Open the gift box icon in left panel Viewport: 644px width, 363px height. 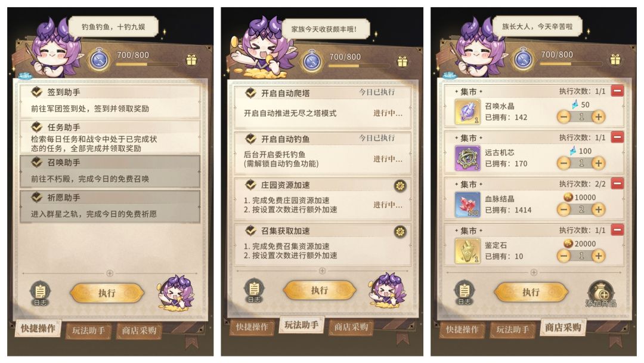coord(191,60)
